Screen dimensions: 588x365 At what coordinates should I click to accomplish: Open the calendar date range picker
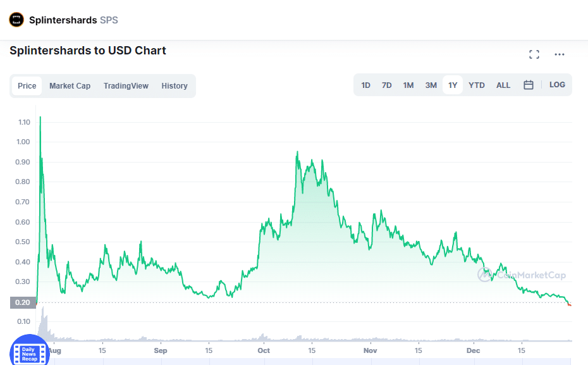click(529, 85)
